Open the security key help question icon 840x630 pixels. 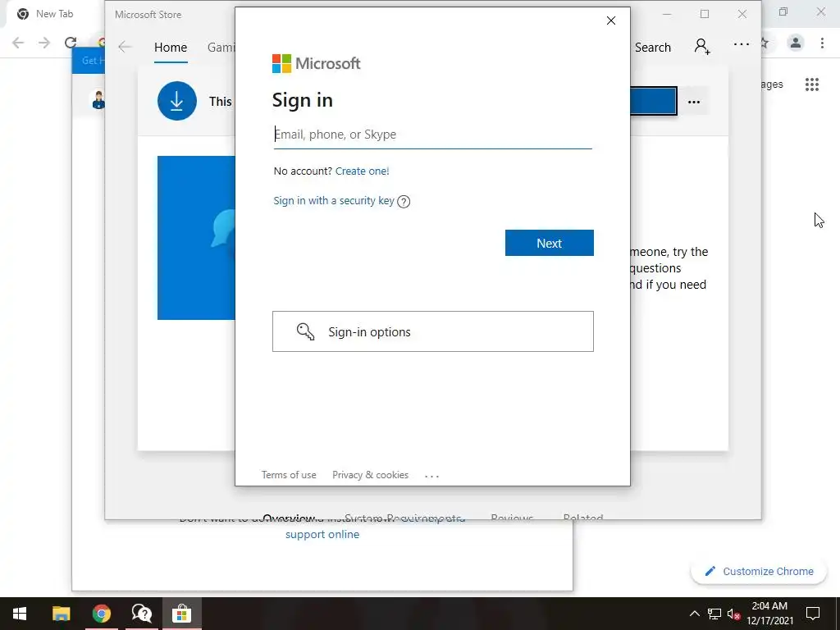404,202
